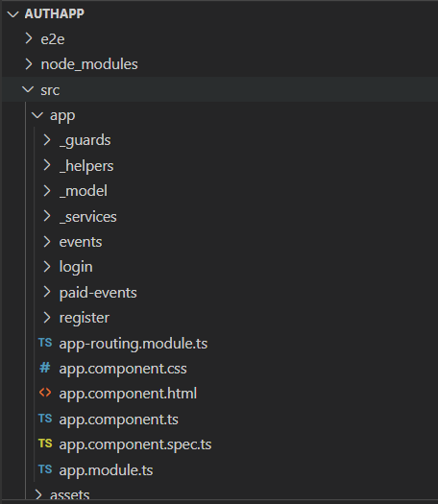Expand the paid-events folder chevron
Image resolution: width=438 pixels, height=504 pixels.
pos(47,292)
